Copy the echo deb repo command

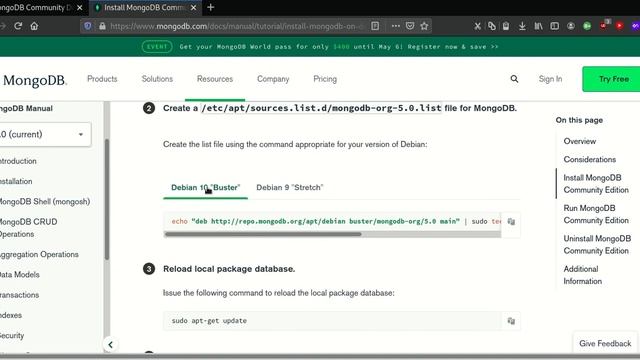pos(511,222)
